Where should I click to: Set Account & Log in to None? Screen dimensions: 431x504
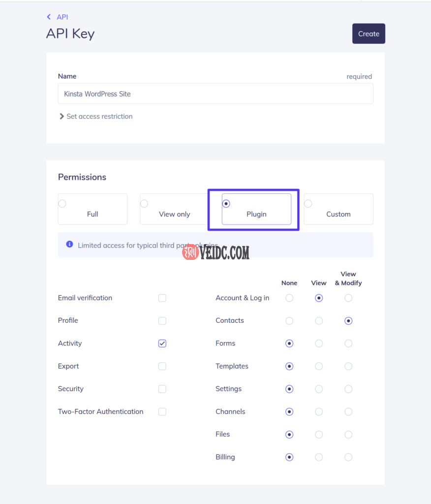coord(289,298)
